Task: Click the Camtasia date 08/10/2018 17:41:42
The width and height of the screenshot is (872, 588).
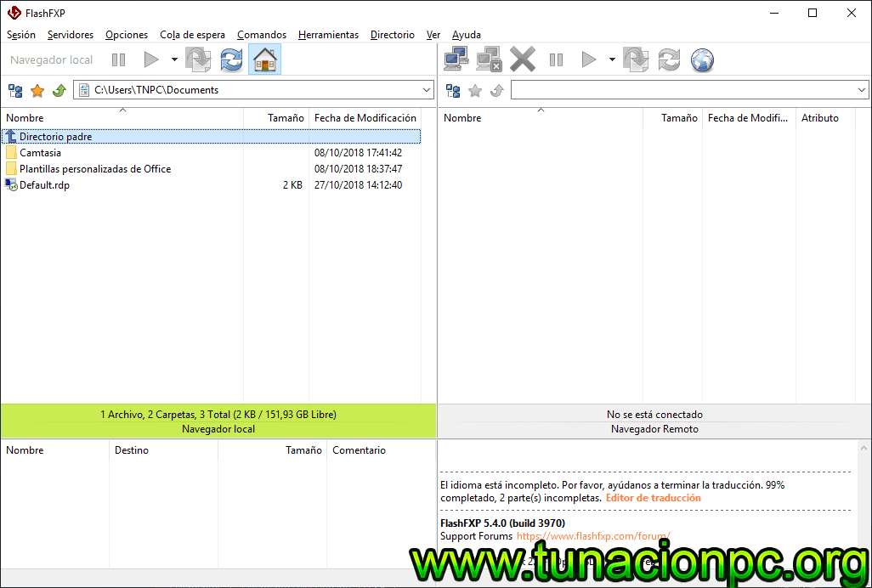Action: [358, 152]
